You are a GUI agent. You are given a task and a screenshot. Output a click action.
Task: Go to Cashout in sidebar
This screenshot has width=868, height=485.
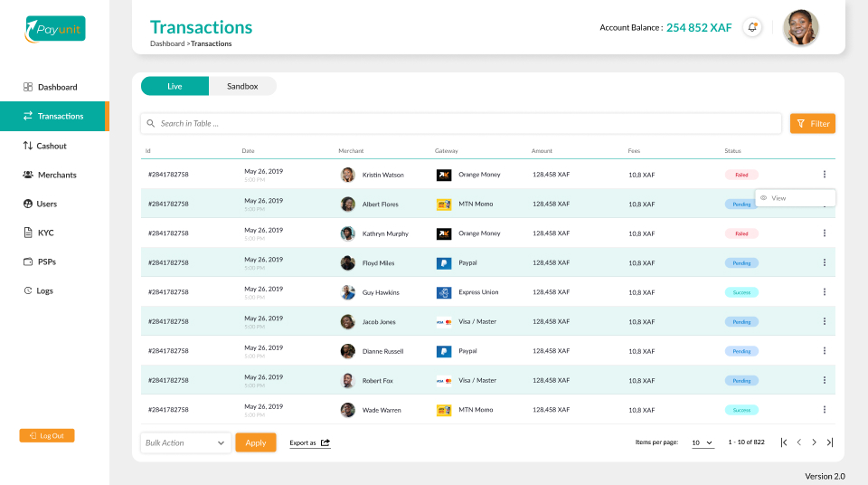52,146
